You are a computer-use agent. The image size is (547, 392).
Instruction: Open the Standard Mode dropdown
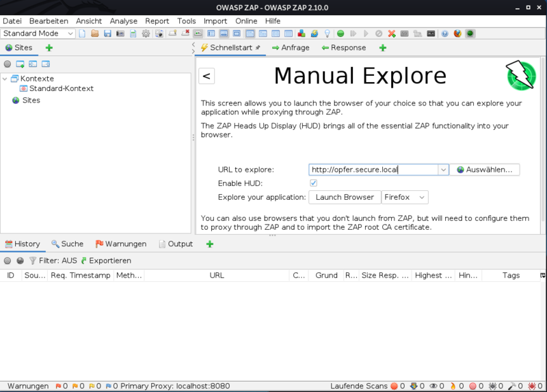tap(39, 34)
